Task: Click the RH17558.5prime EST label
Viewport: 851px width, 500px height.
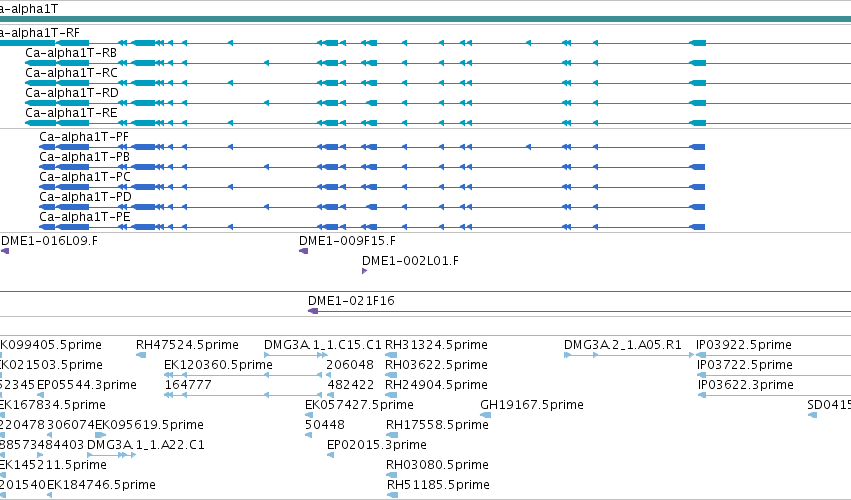Action: [437, 425]
